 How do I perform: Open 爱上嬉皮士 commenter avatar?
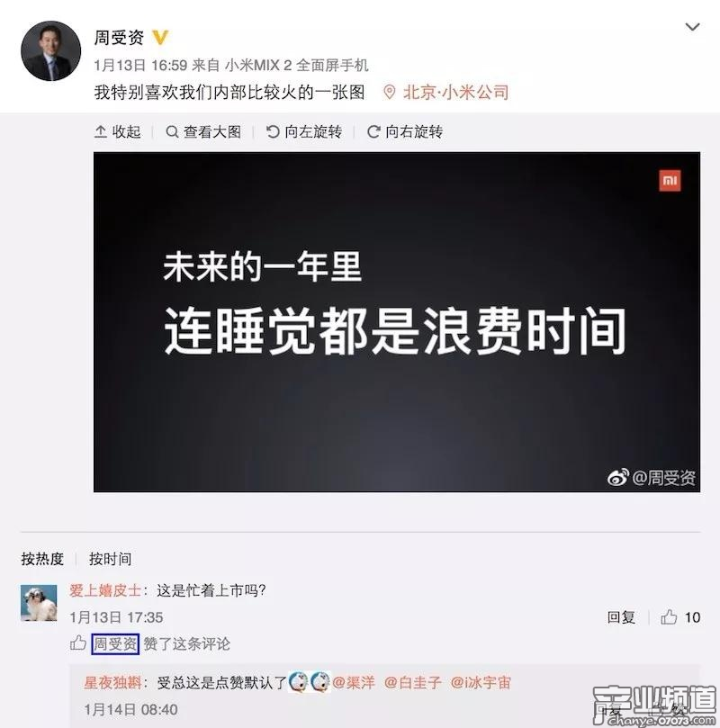tap(39, 603)
